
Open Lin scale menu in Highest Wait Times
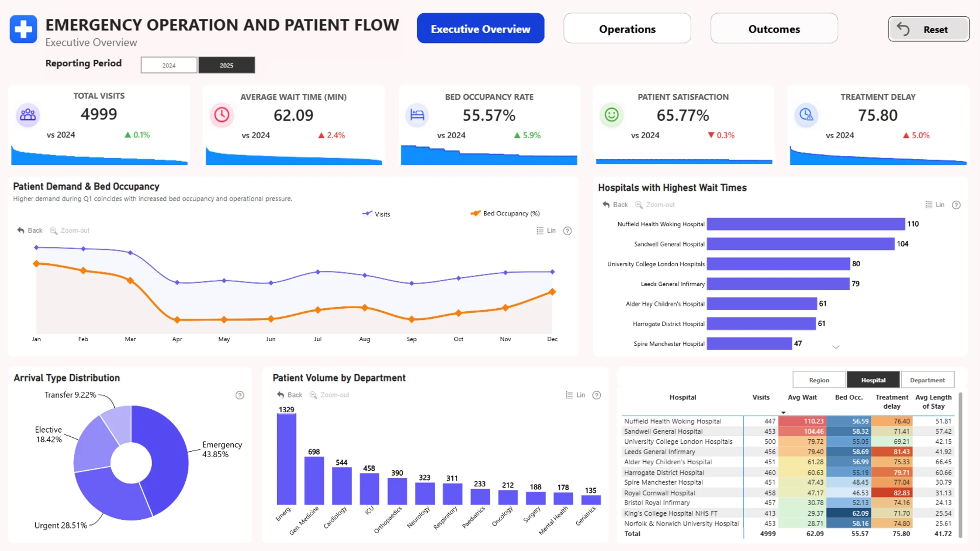(935, 205)
